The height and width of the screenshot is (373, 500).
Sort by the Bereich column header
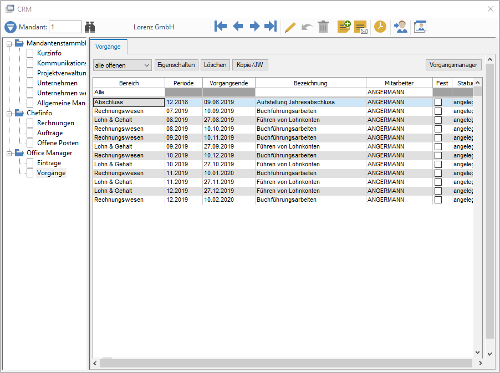[129, 83]
